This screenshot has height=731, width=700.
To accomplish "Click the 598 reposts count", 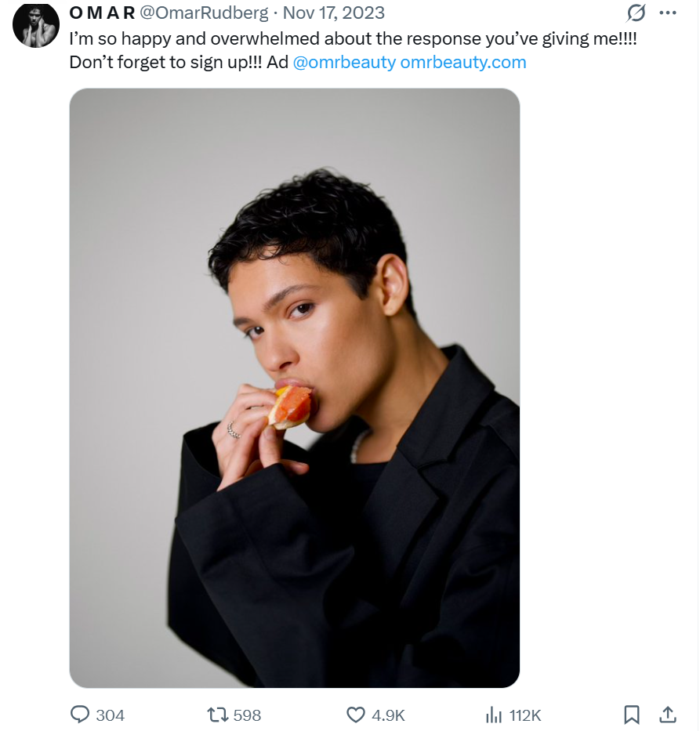I will 247,715.
